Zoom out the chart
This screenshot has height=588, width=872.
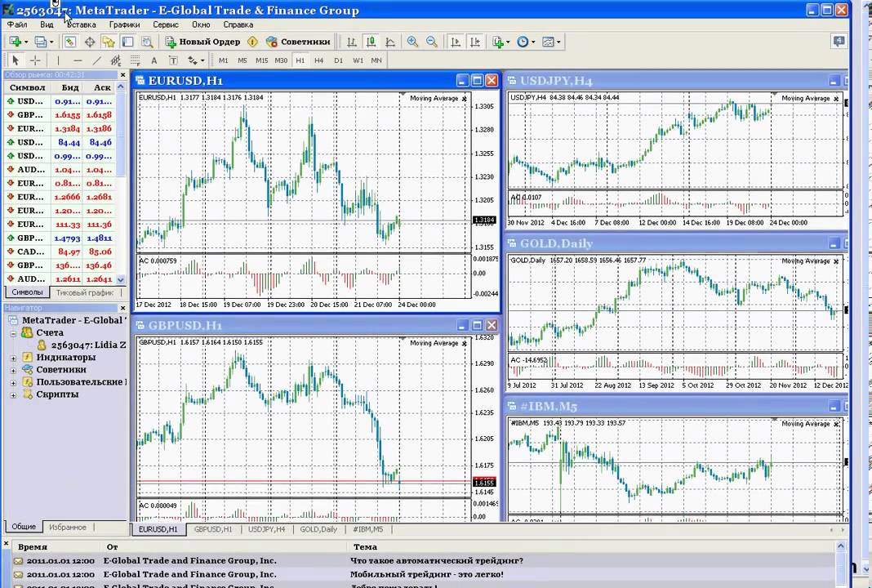[432, 42]
